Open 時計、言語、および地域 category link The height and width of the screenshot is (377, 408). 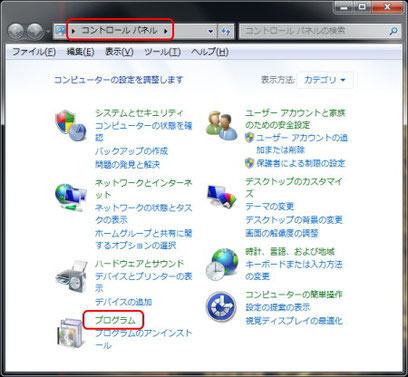[x=290, y=251]
